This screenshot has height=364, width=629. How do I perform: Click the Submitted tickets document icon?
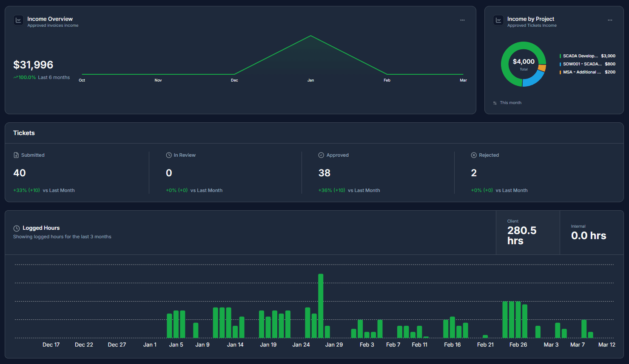[x=16, y=155]
